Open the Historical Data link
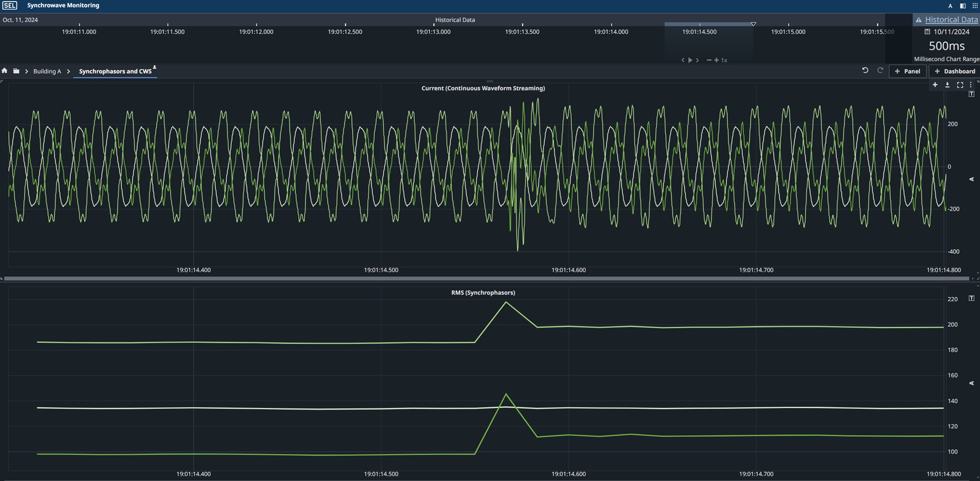 (x=951, y=20)
